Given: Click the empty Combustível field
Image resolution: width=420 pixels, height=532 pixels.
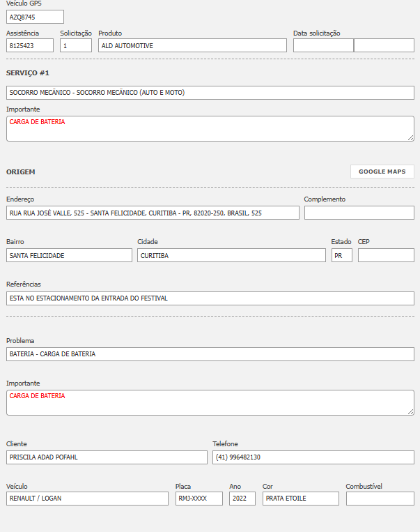Looking at the screenshot, I should (380, 499).
